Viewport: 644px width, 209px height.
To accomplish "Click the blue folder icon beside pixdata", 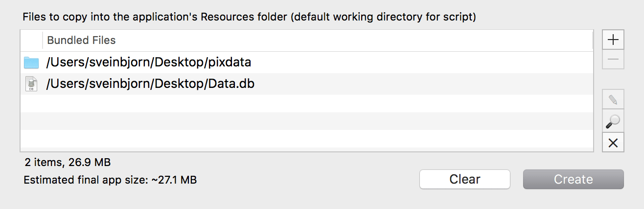I will tap(31, 63).
